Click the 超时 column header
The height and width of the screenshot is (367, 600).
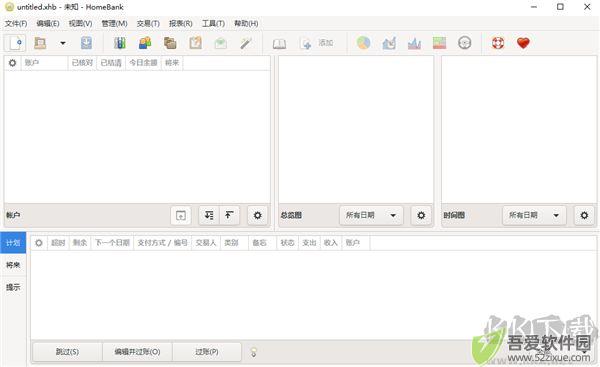coord(58,243)
